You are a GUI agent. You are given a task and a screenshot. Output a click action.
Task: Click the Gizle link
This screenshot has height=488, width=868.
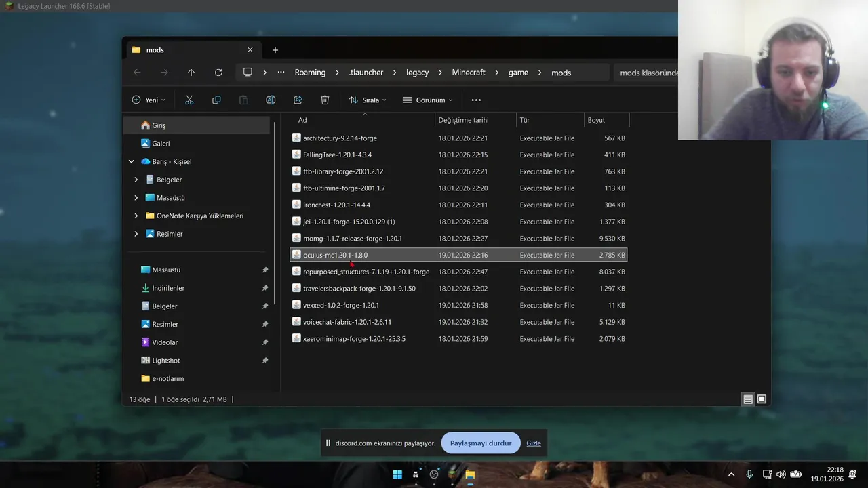(x=534, y=443)
